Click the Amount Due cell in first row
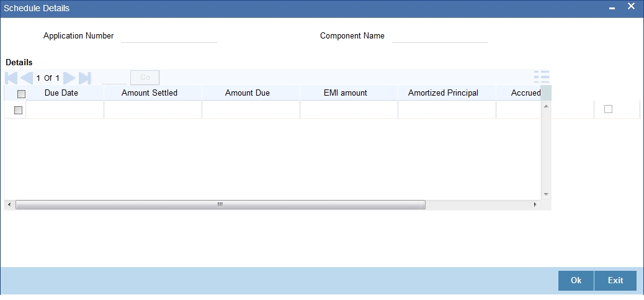Screen dimensions: 644x300 coord(251,110)
